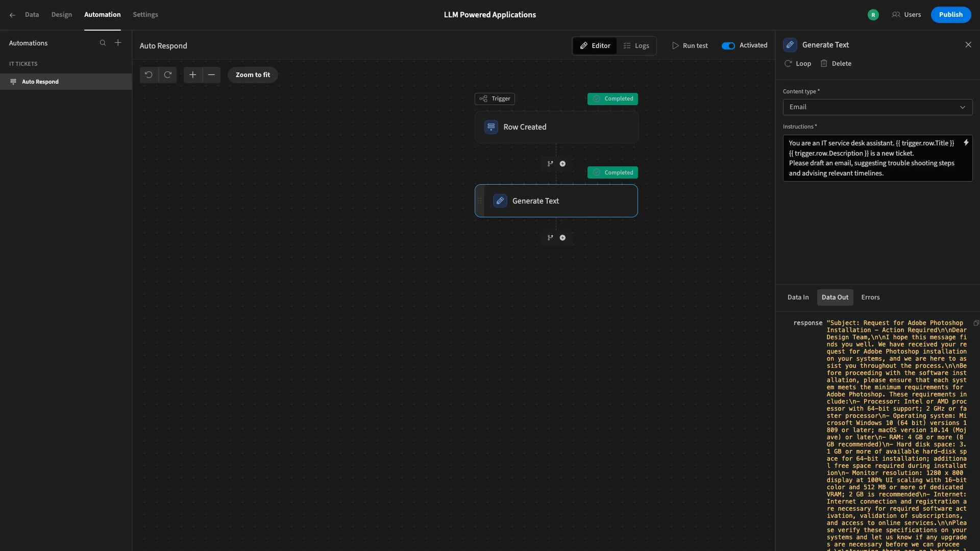The image size is (980, 551).
Task: Switch to the Logs view
Action: click(x=636, y=45)
